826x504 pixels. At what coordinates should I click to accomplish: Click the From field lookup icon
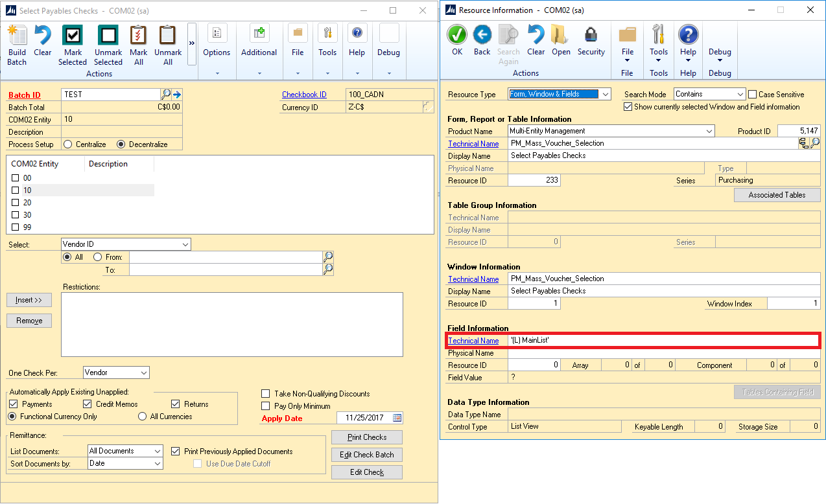click(328, 257)
